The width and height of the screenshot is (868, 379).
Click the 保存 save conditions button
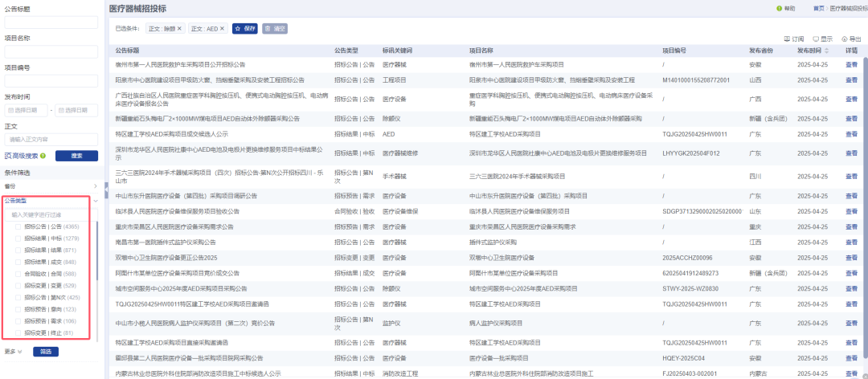244,28
